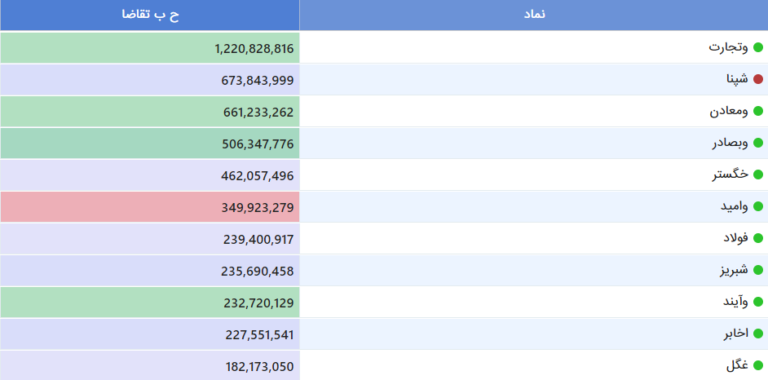Select the red cell showing 349,923,279
Image resolution: width=768 pixels, height=380 pixels.
coord(150,207)
